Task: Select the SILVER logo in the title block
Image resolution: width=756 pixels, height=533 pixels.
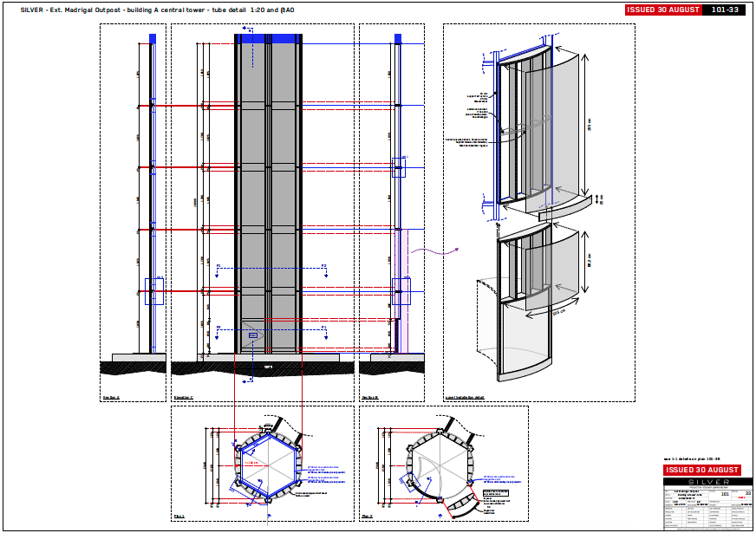Action: pos(708,483)
